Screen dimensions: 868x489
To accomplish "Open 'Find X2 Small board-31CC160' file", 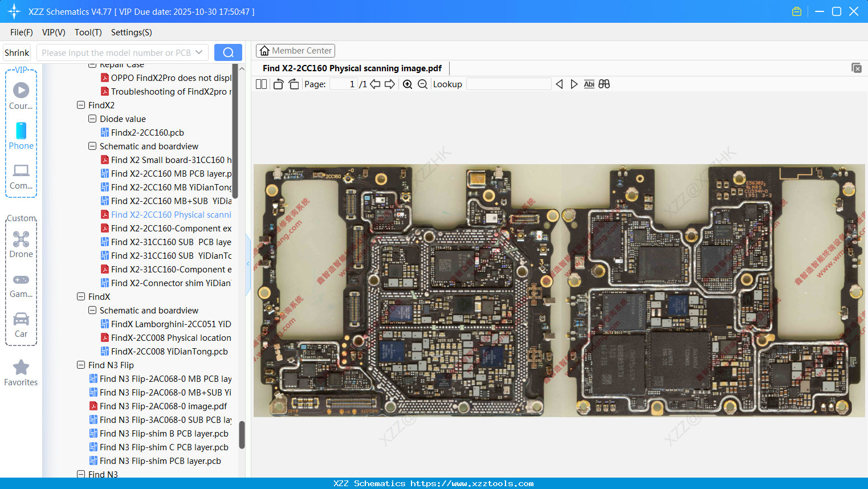I will [x=166, y=160].
